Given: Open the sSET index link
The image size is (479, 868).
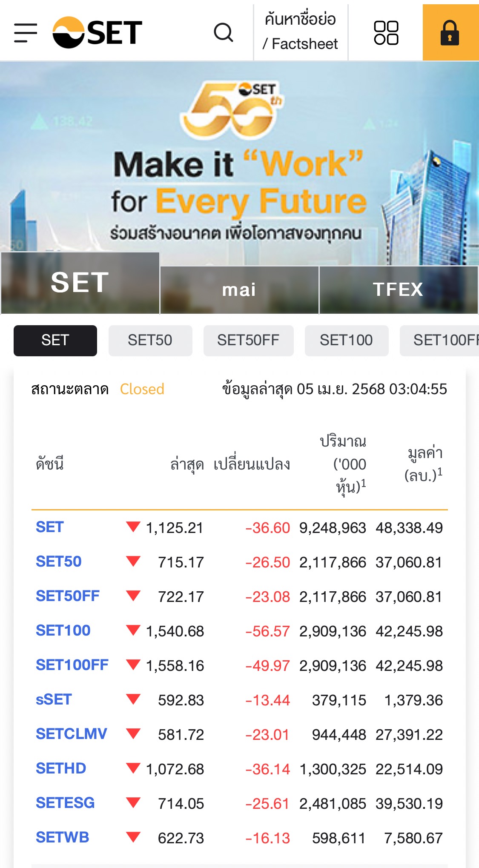Looking at the screenshot, I should [x=54, y=699].
